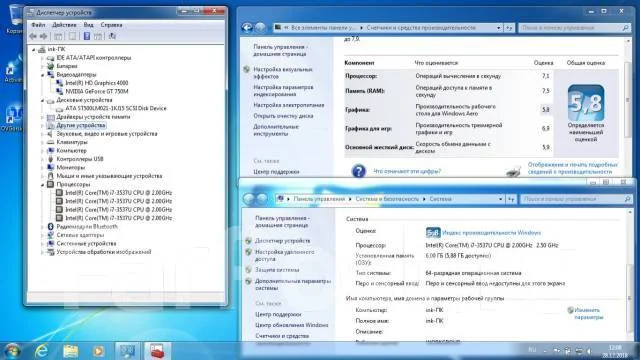Collapse the Процессоры node
The image size is (640, 360).
click(x=42, y=184)
